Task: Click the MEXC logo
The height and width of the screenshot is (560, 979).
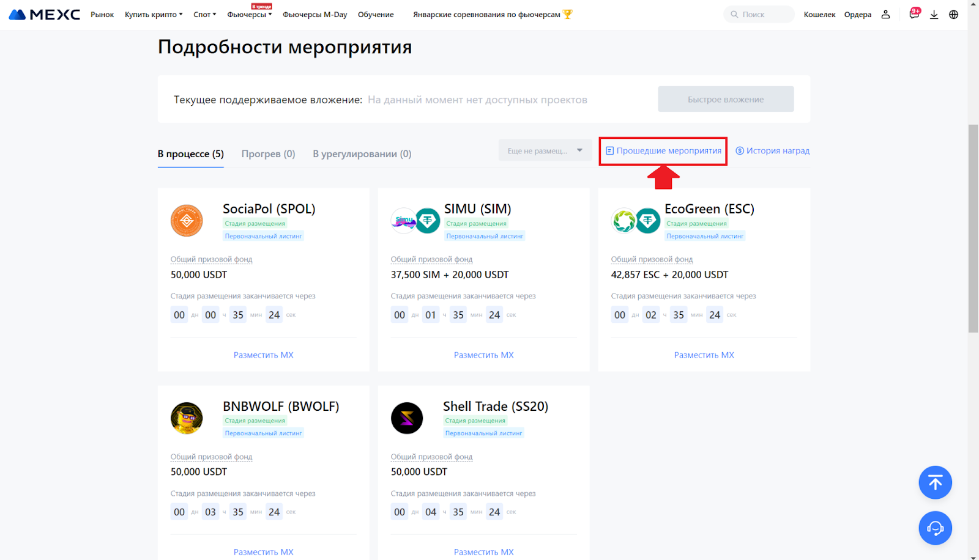Action: (44, 15)
